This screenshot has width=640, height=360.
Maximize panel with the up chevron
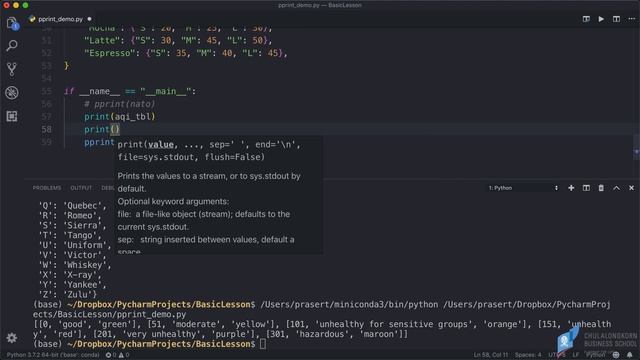[616, 188]
